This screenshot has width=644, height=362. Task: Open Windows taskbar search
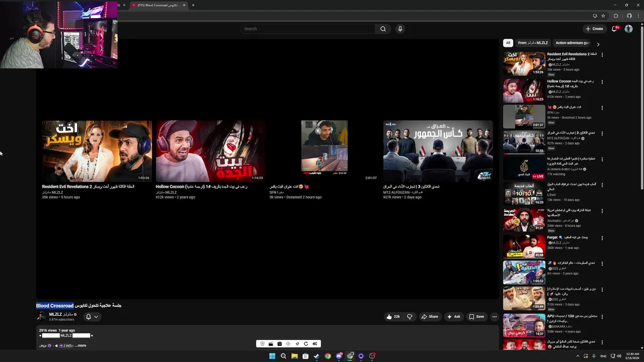point(283,356)
